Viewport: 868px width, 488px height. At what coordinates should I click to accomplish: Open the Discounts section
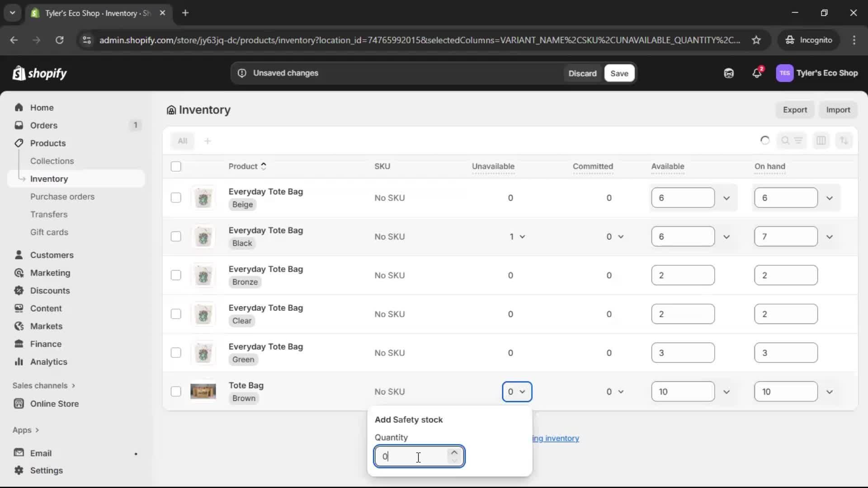point(49,291)
